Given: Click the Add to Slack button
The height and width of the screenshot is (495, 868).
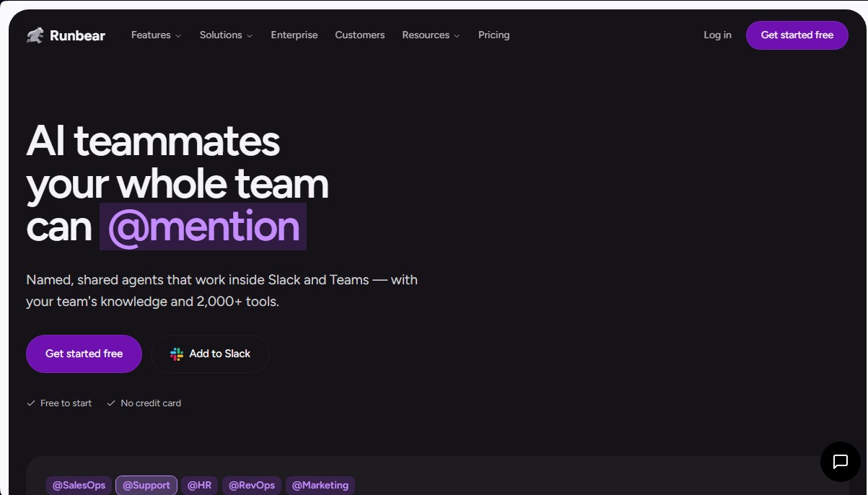Looking at the screenshot, I should (211, 354).
